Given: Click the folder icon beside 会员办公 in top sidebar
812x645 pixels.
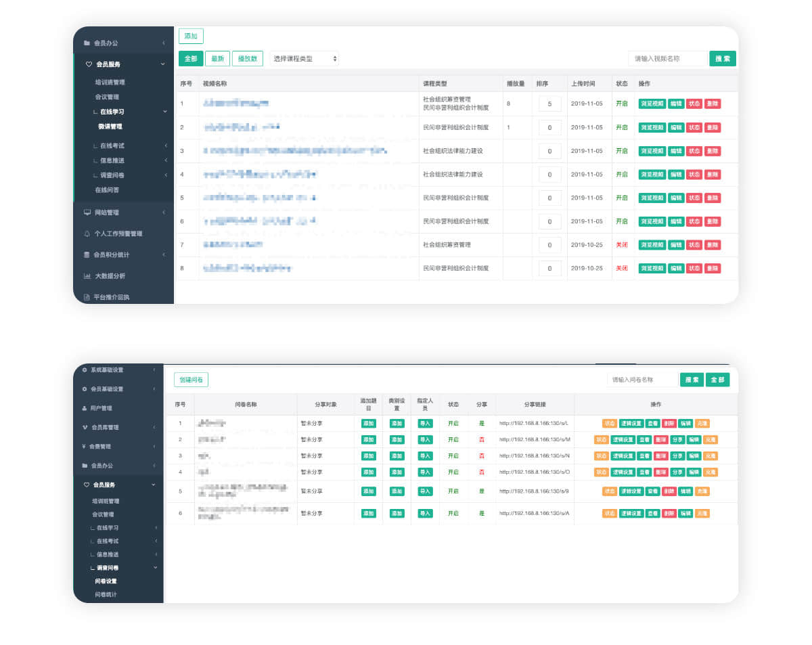Looking at the screenshot, I should (87, 43).
